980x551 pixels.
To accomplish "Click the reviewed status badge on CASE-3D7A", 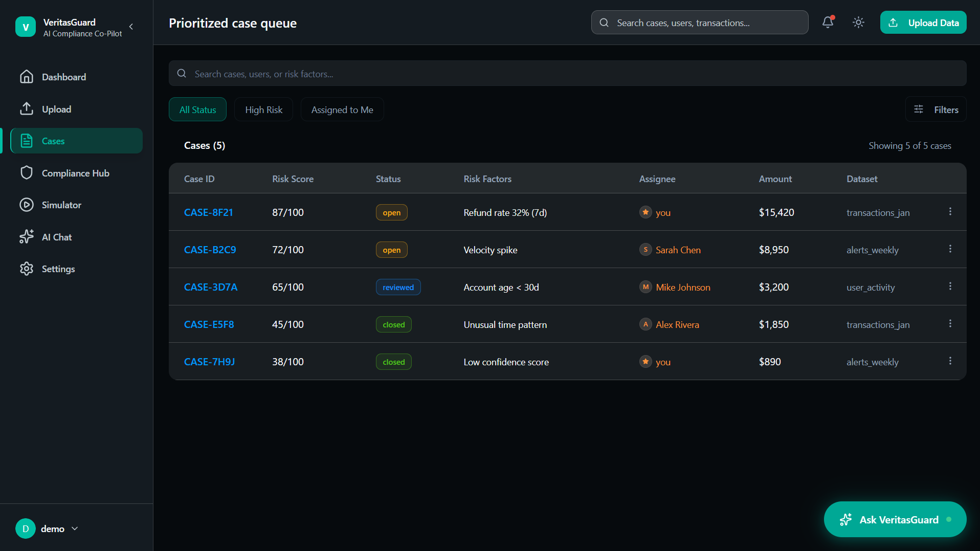I will pyautogui.click(x=398, y=287).
